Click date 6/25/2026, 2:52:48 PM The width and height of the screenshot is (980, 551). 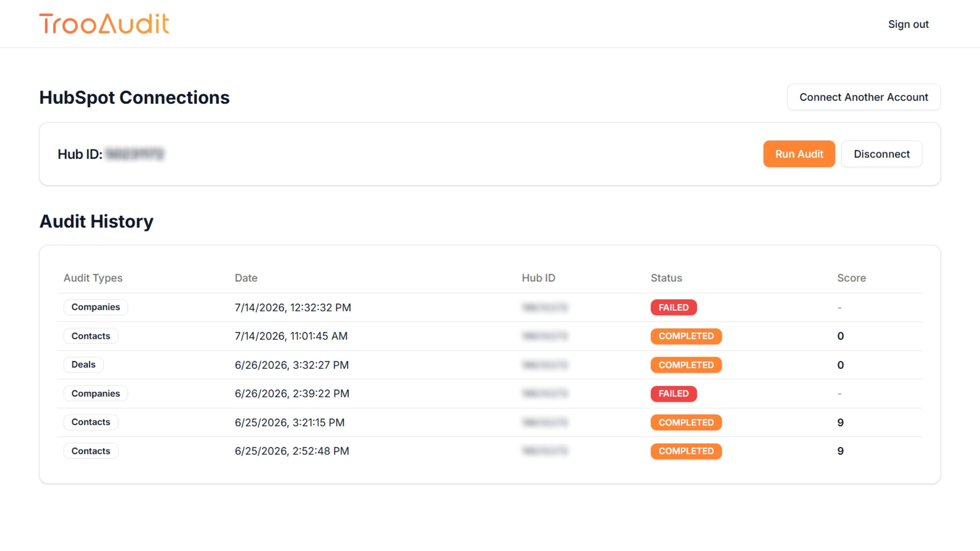292,451
